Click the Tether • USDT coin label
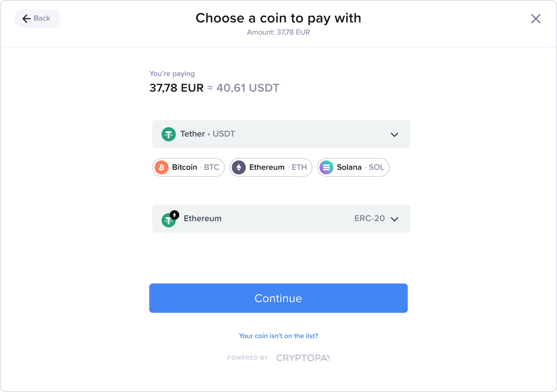Image resolution: width=557 pixels, height=392 pixels. (208, 134)
